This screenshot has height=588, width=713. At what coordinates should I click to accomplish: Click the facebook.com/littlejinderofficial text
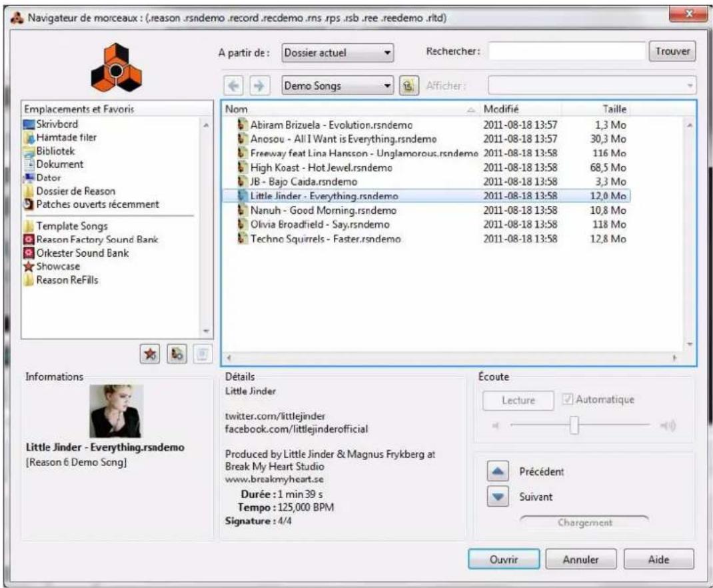tap(297, 429)
